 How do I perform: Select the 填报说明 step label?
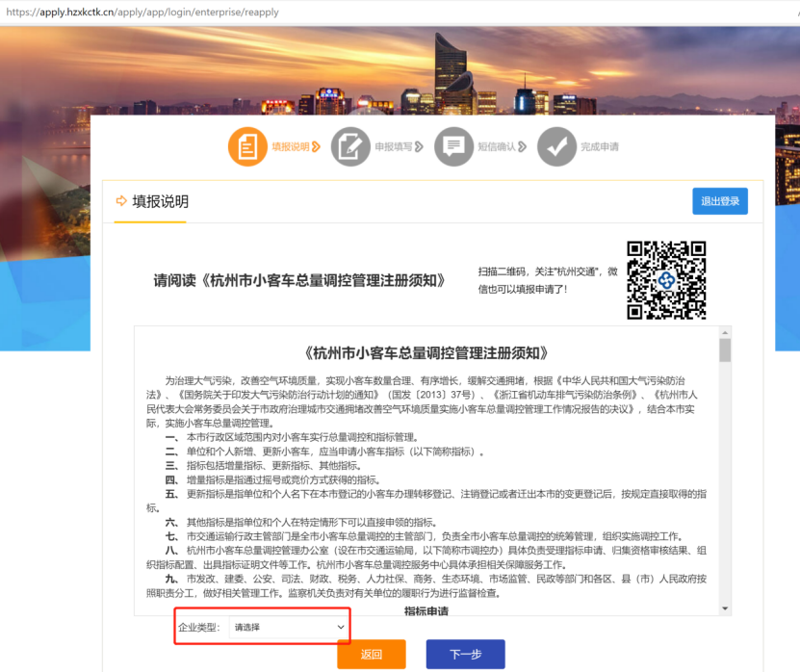[290, 147]
